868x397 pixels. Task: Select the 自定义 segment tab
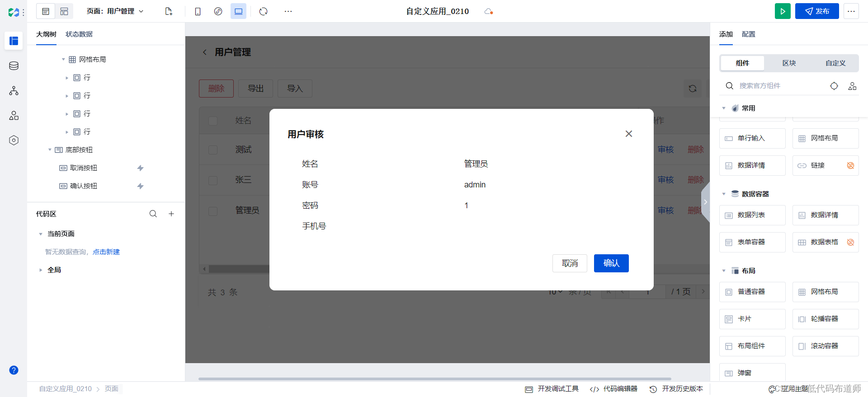pos(835,63)
